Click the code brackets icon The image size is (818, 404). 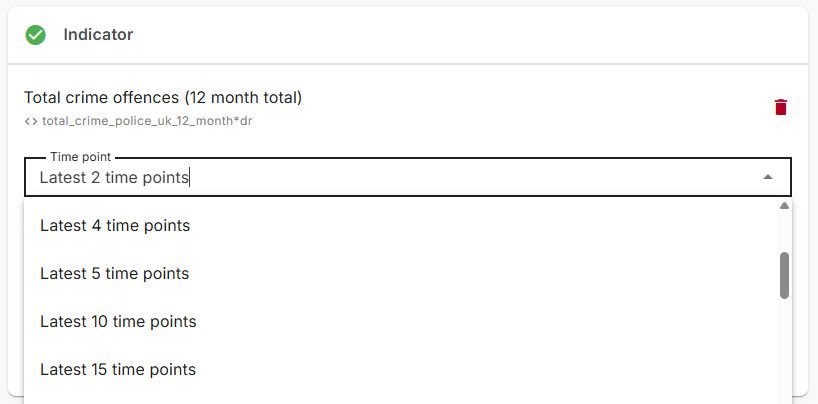click(x=31, y=121)
